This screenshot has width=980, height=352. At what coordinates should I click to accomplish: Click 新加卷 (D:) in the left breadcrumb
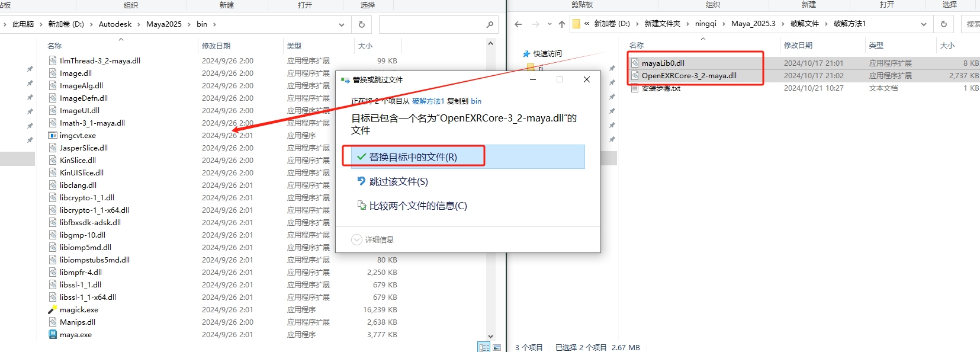tap(66, 24)
